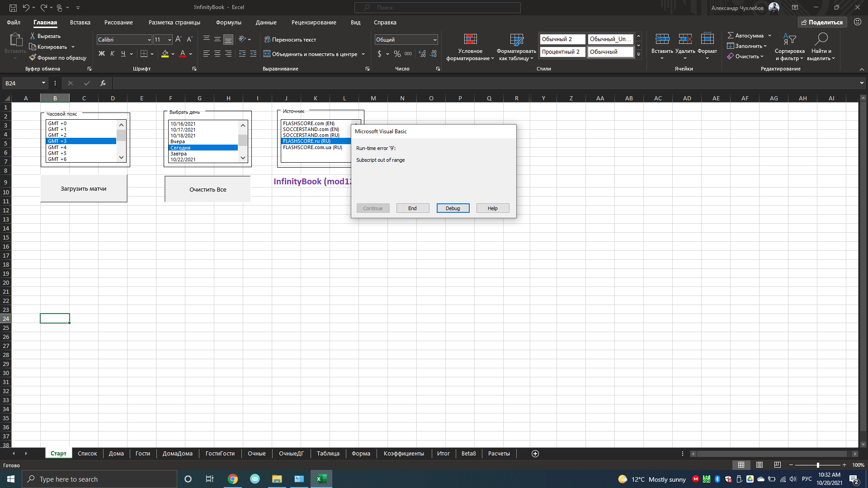Screen dimensions: 868x488
Task: Open the Windows Start menu
Action: 11,479
